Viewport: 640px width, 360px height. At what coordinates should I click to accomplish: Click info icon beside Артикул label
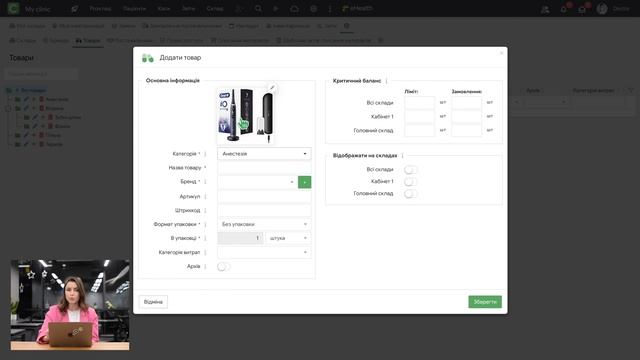point(205,196)
